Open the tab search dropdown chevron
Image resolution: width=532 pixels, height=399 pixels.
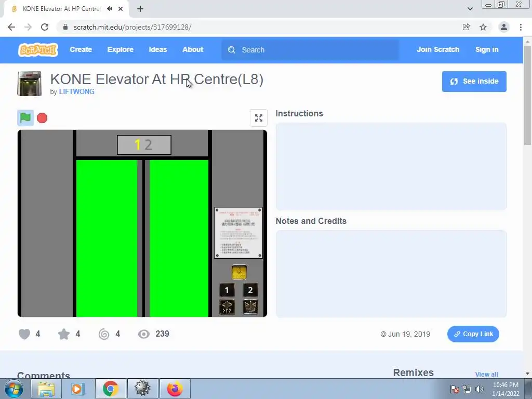470,9
